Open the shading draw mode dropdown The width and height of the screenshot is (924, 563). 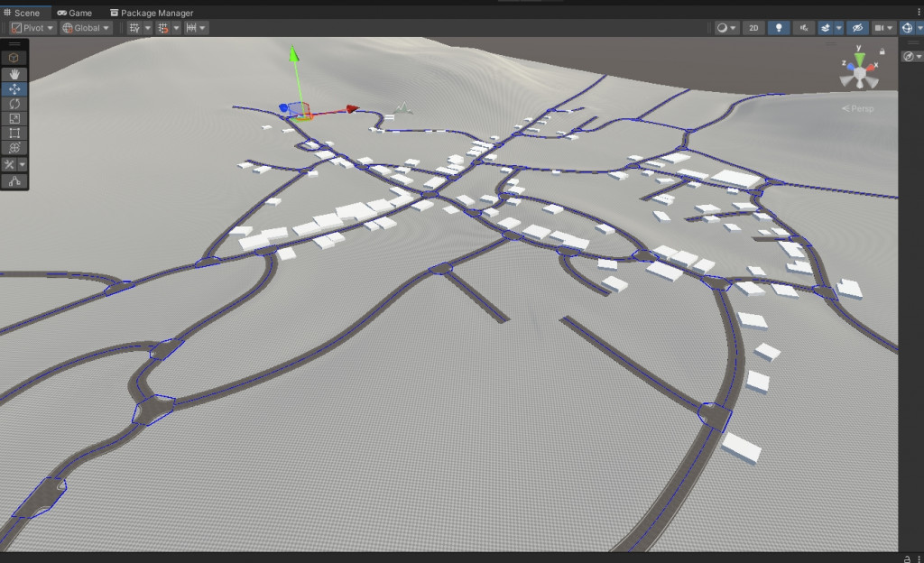tap(726, 28)
